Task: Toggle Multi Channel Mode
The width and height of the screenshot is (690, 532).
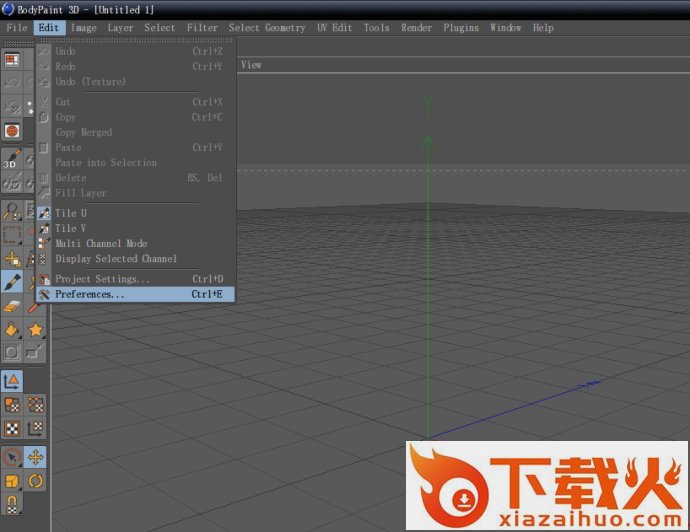Action: pyautogui.click(x=136, y=244)
